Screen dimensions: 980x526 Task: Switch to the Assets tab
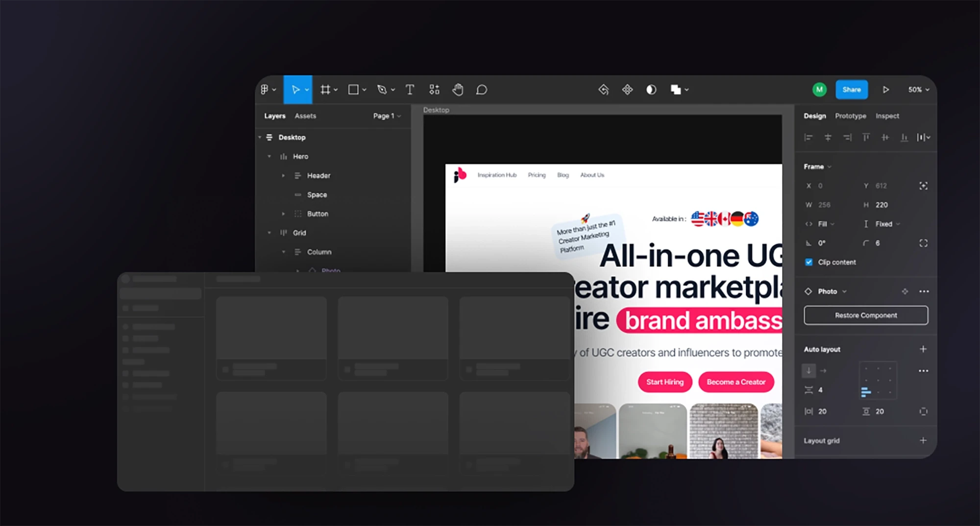tap(305, 116)
